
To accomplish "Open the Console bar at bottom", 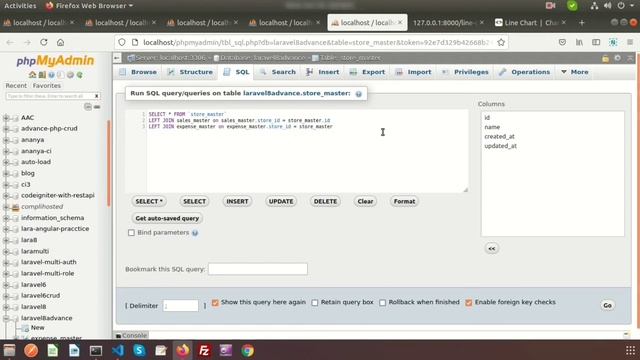I will pyautogui.click(x=131, y=336).
